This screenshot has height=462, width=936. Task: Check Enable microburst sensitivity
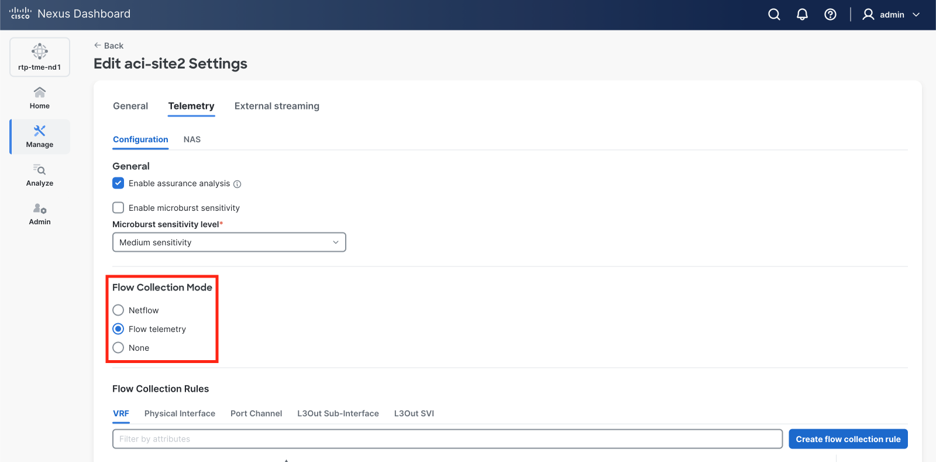coord(118,208)
